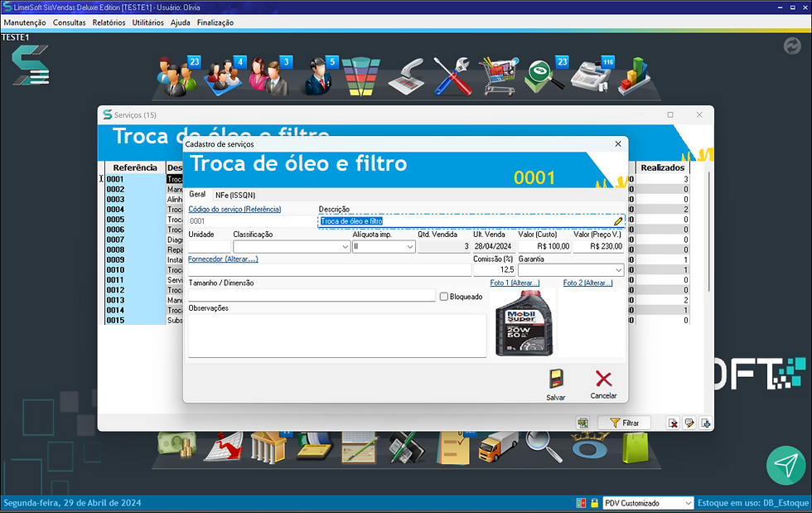This screenshot has width=812, height=513.
Task: Open the cash register icon with badge 116
Action: 592,75
